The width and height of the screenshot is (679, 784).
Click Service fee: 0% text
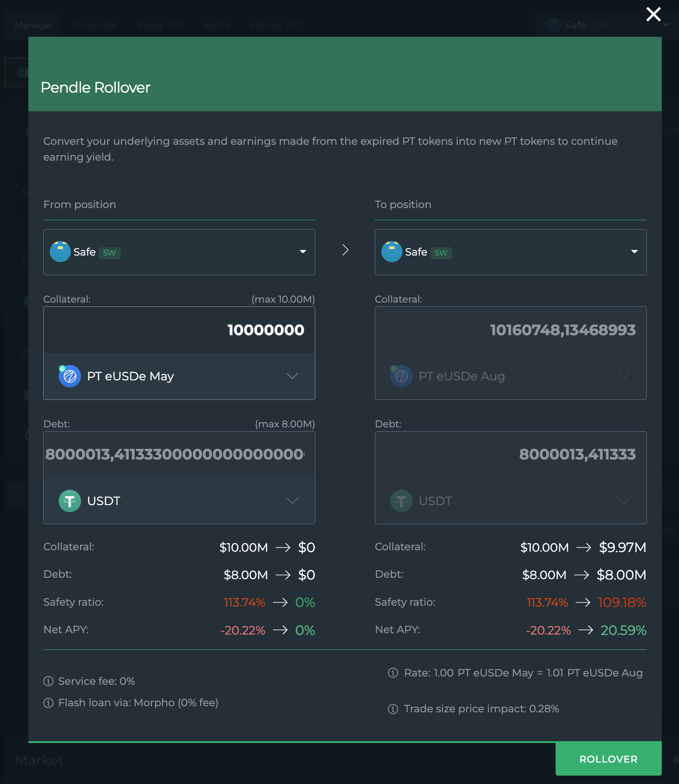[96, 681]
